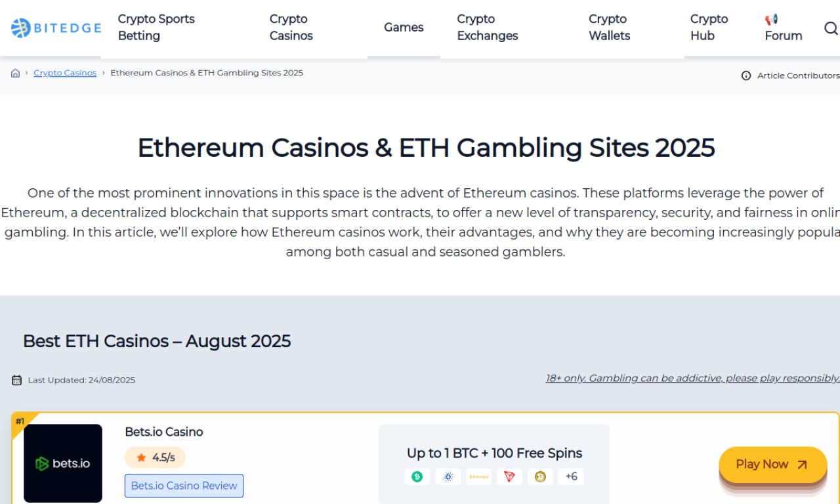
Task: Open the Bets.io Casino Review link
Action: 184,486
